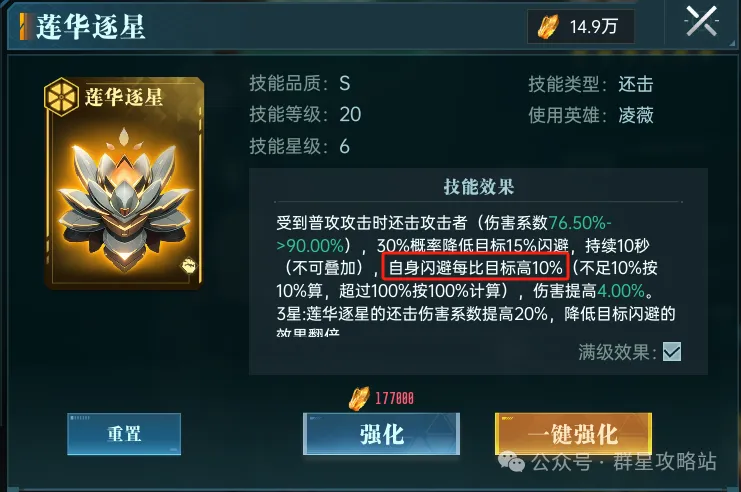Toggle the 满级效果 checkbox
This screenshot has width=741, height=492.
click(x=672, y=352)
